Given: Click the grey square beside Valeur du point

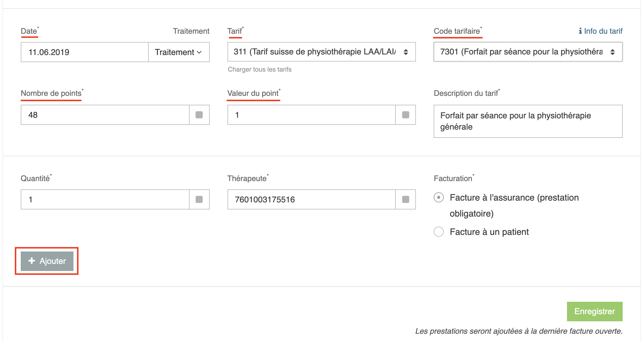Looking at the screenshot, I should click(x=406, y=115).
